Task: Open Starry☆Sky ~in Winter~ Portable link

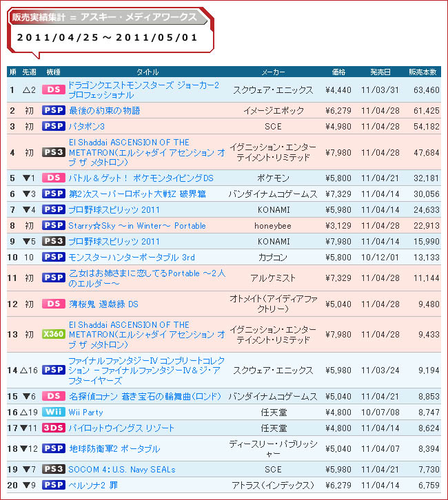Action: [137, 226]
